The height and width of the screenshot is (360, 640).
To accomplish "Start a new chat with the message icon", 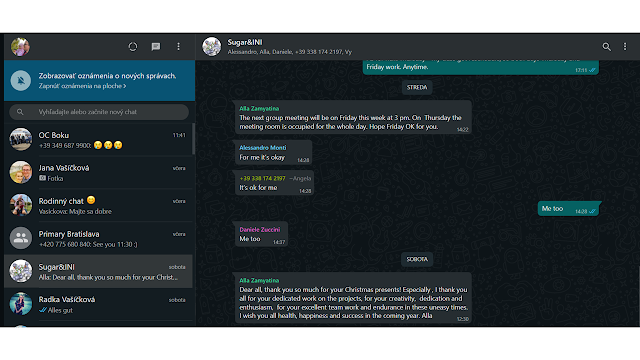I will click(x=156, y=47).
